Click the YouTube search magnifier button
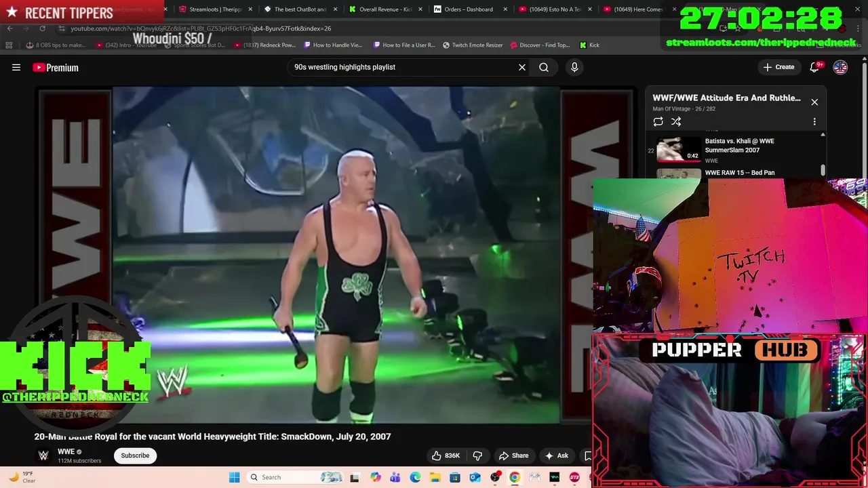The height and width of the screenshot is (488, 868). tap(544, 67)
